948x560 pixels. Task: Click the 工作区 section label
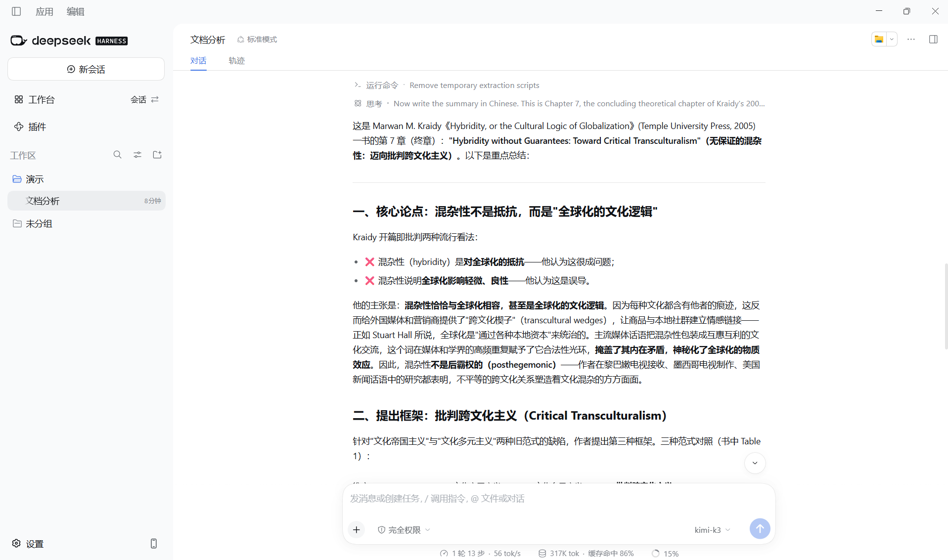tap(23, 155)
